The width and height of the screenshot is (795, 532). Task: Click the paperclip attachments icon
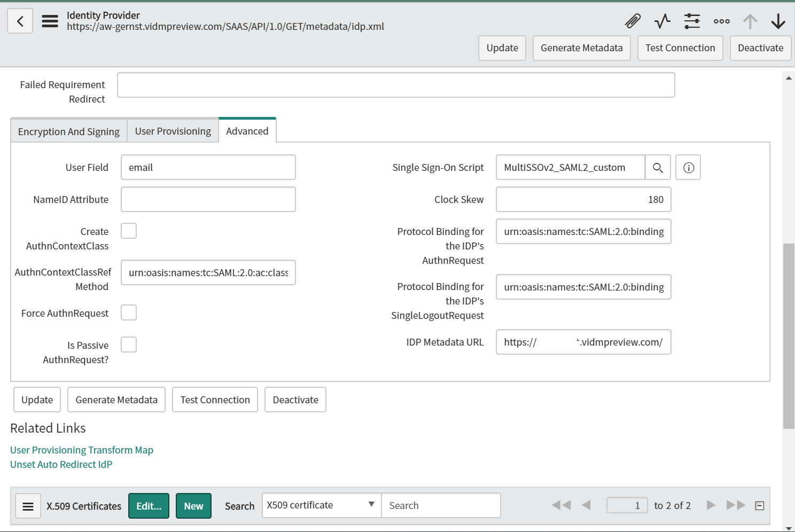click(633, 21)
